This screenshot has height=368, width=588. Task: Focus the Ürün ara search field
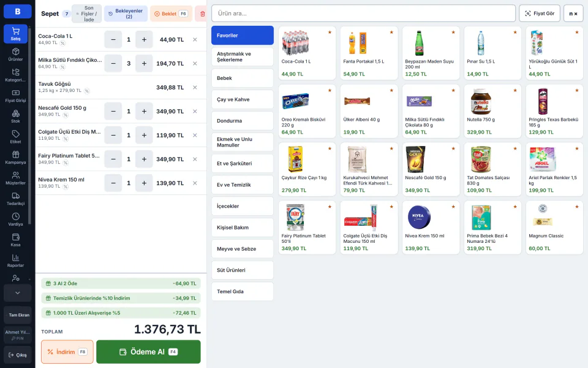coord(363,13)
